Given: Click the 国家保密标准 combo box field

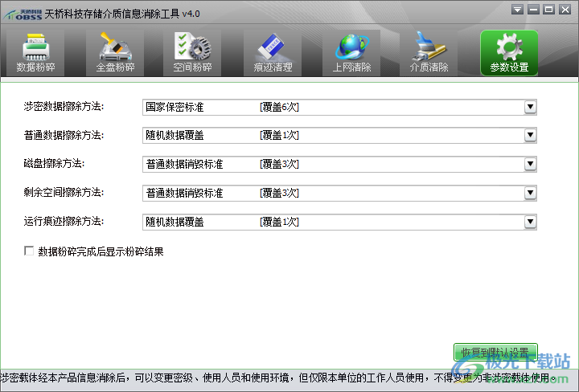Looking at the screenshot, I should pos(339,107).
